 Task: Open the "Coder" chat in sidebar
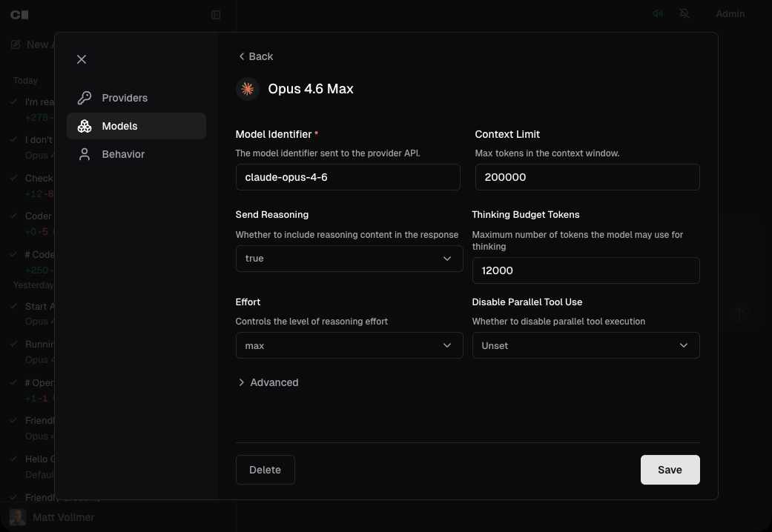[32, 224]
